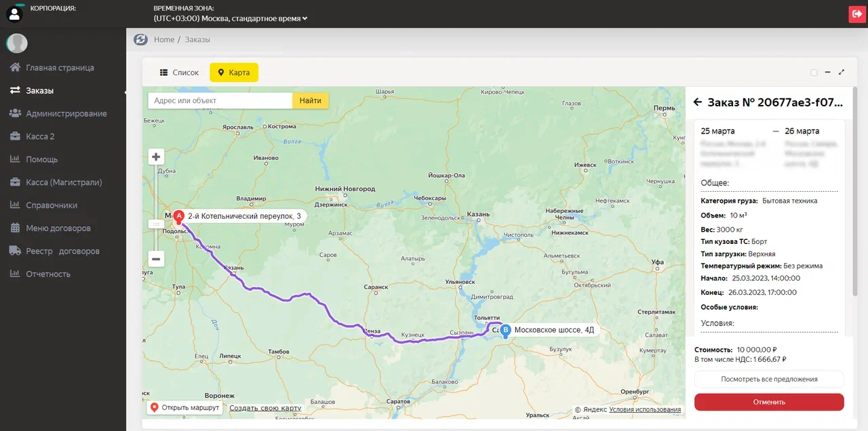
Task: Go back using the arrow next to Заказ №
Action: [x=697, y=102]
